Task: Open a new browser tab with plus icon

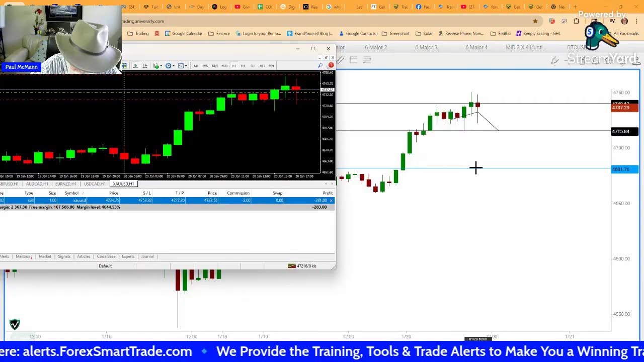Action: point(575,7)
